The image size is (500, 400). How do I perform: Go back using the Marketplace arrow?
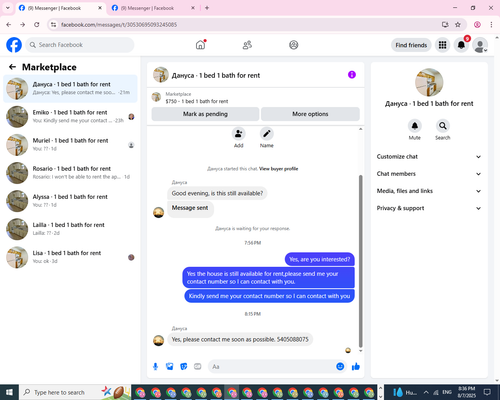pyautogui.click(x=12, y=67)
